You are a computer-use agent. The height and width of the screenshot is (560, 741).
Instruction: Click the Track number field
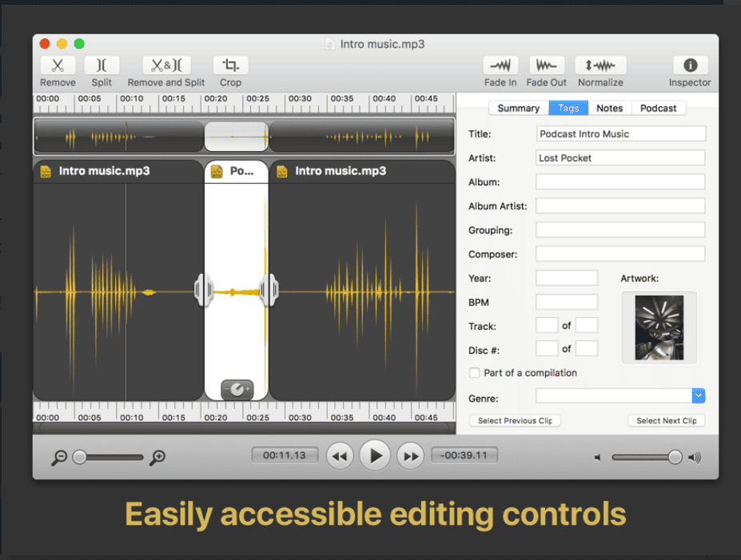click(x=548, y=325)
